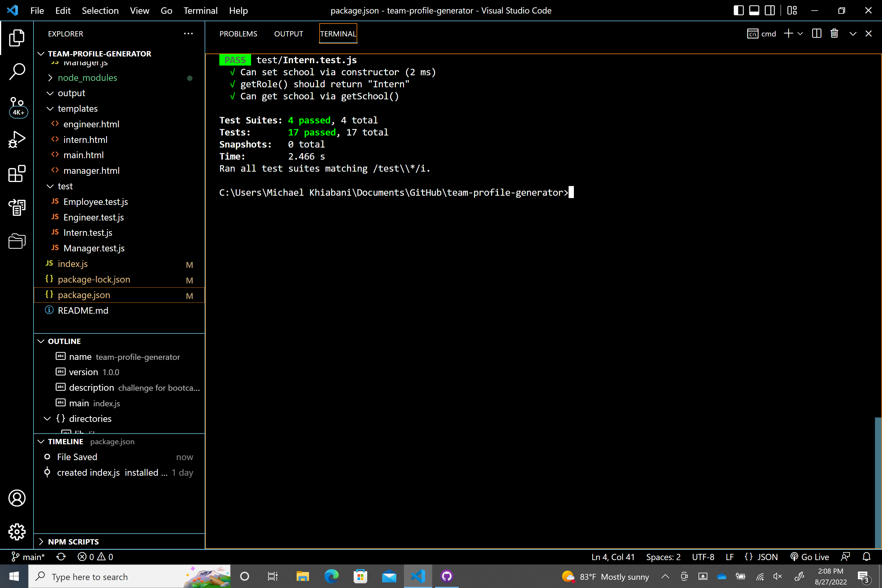Switch to the PROBLEMS tab
This screenshot has height=588, width=882.
point(238,34)
